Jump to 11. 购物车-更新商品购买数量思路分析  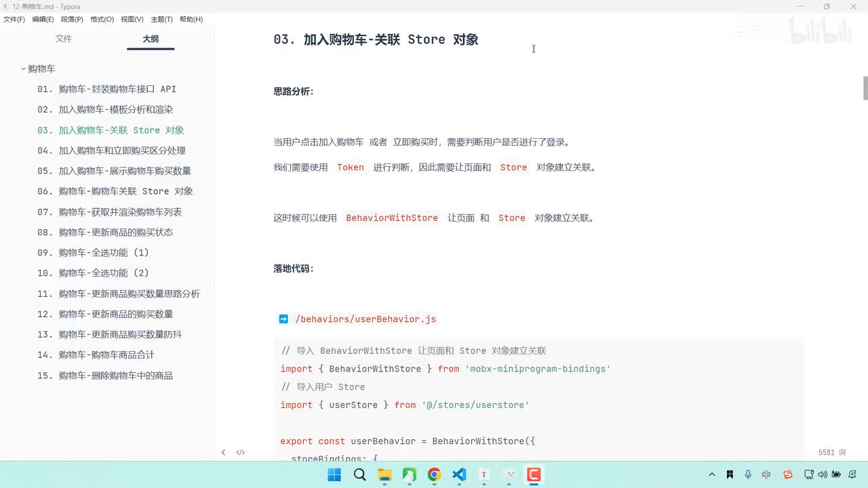click(x=119, y=294)
